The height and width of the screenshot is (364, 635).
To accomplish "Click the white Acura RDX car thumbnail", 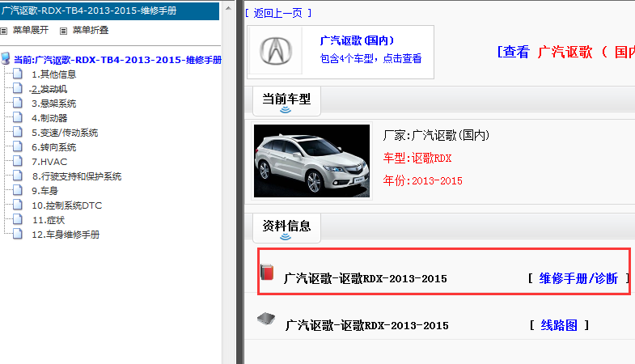I will (311, 161).
